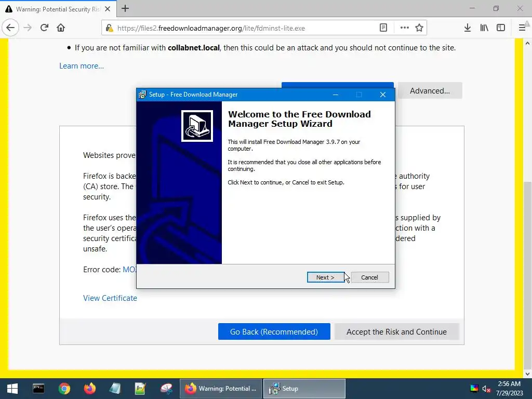
Task: Click Go Back (Recommended) button
Action: point(274,331)
